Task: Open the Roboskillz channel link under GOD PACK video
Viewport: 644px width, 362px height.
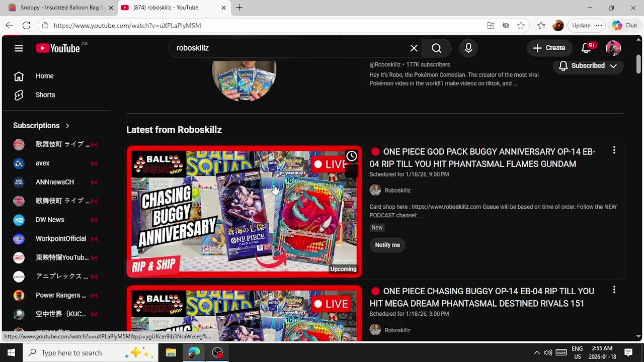Action: (x=397, y=191)
